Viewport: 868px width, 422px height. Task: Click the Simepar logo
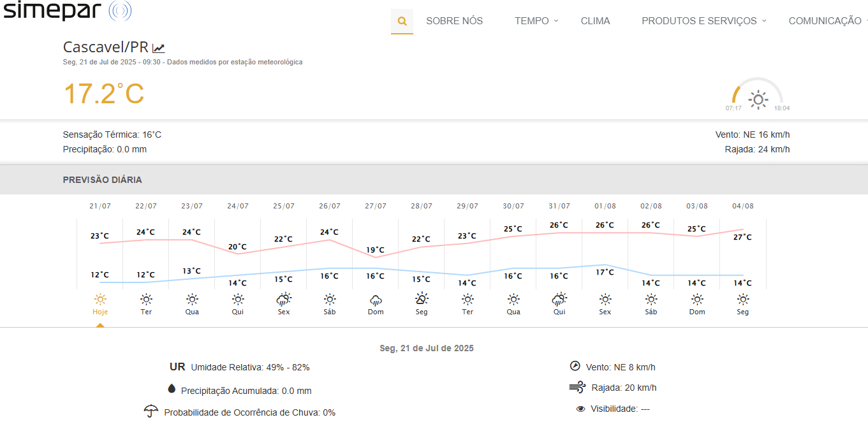67,11
